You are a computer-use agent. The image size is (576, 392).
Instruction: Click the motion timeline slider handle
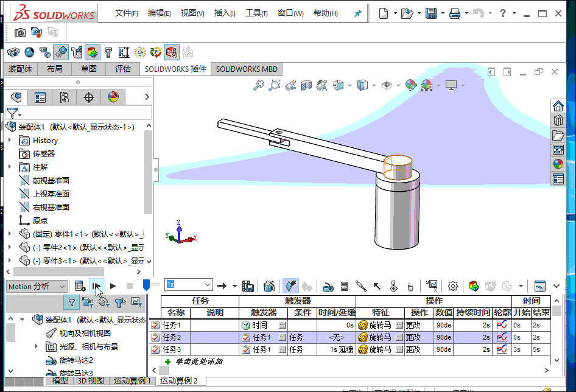146,285
